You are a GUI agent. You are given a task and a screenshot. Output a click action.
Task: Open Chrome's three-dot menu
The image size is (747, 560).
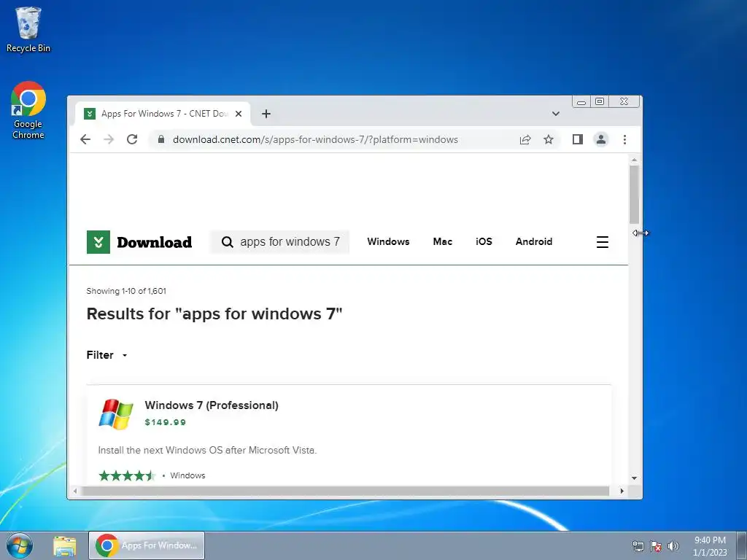624,139
